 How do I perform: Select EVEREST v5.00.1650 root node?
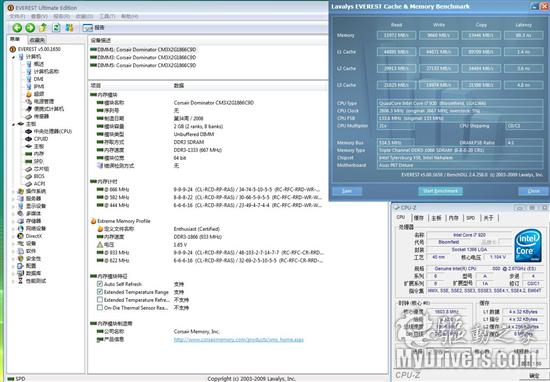click(39, 49)
